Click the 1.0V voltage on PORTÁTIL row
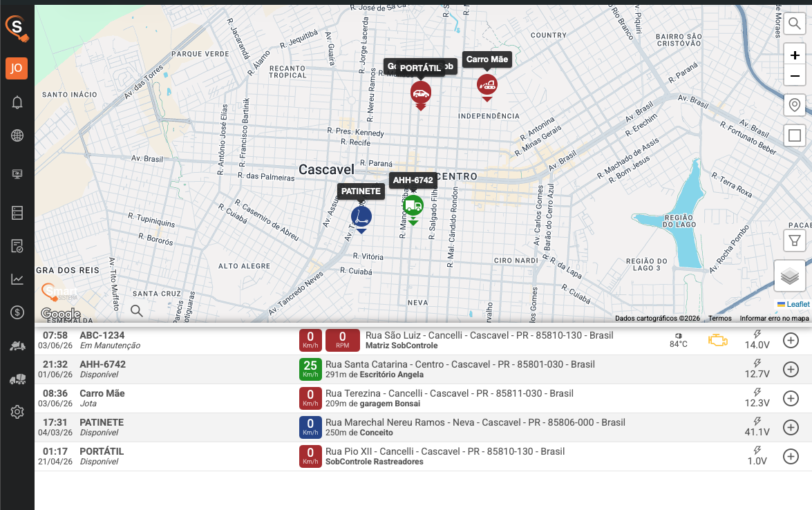 [x=757, y=456]
